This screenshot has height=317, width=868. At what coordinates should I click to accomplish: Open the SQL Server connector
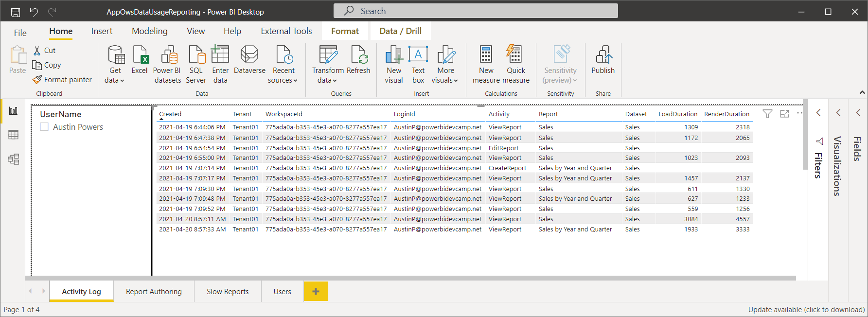coord(196,65)
